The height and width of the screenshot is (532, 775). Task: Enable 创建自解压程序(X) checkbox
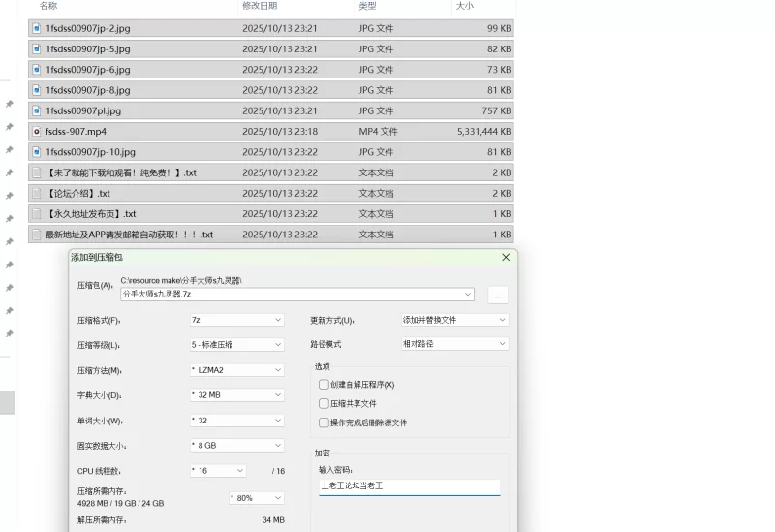pyautogui.click(x=324, y=385)
